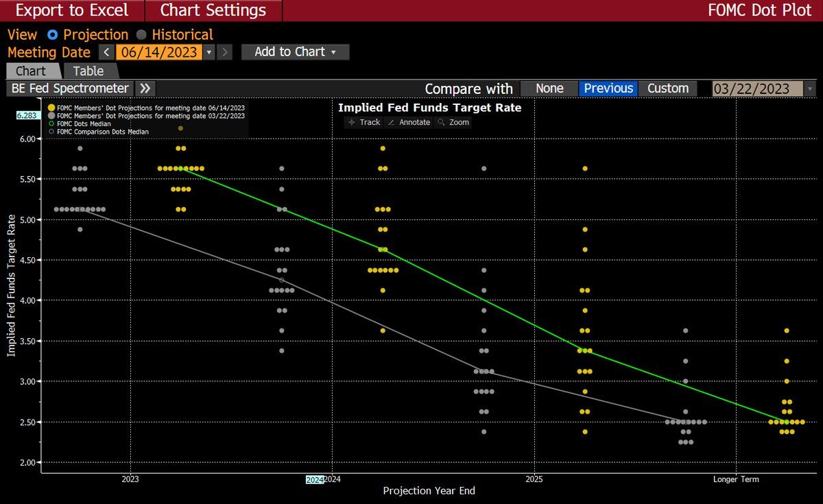Activate the Zoom magnifier tool
Image resolution: width=823 pixels, height=504 pixels.
click(x=453, y=122)
